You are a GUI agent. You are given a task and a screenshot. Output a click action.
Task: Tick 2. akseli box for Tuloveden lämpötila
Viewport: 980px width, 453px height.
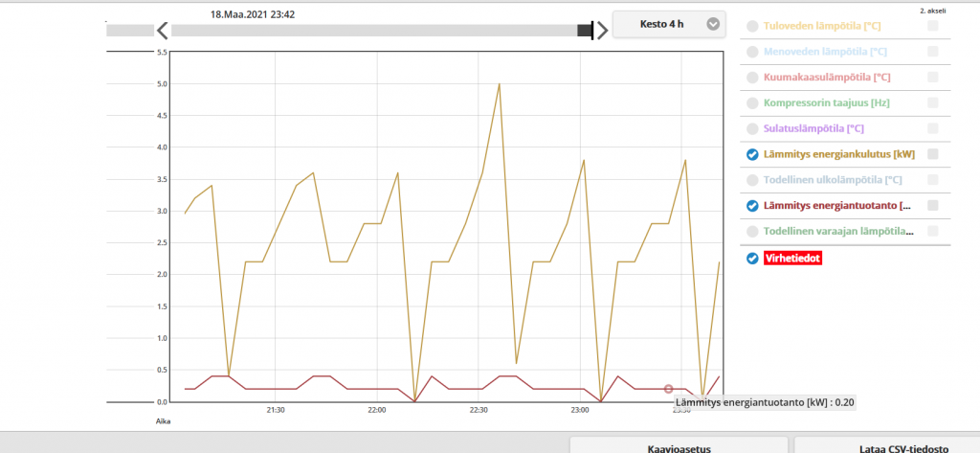pyautogui.click(x=932, y=27)
